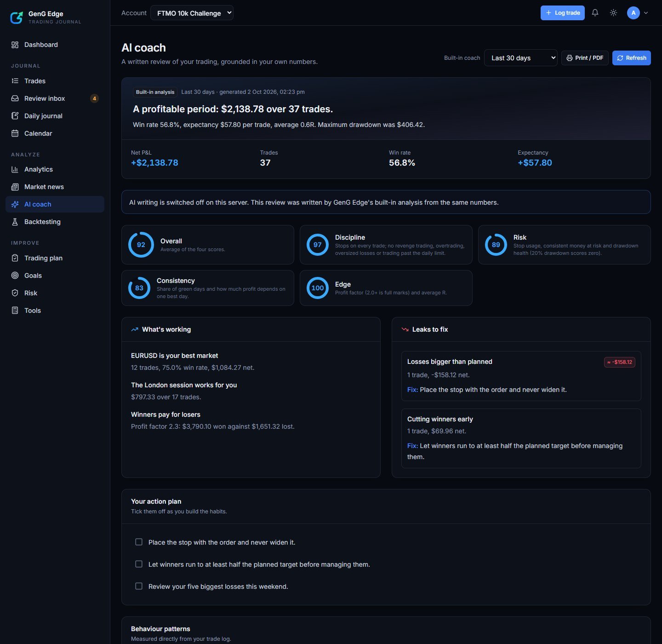The width and height of the screenshot is (662, 644).
Task: Open the FTMO 10k Challenge account dropdown
Action: click(x=192, y=13)
